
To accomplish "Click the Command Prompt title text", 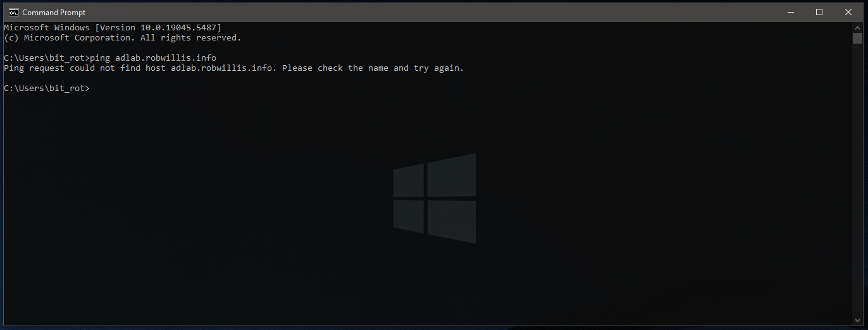I will (54, 12).
